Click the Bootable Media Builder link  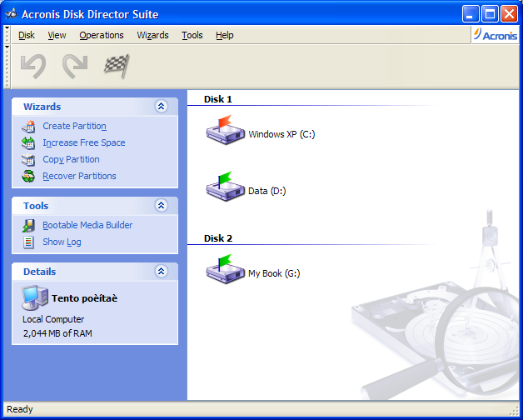tap(87, 225)
